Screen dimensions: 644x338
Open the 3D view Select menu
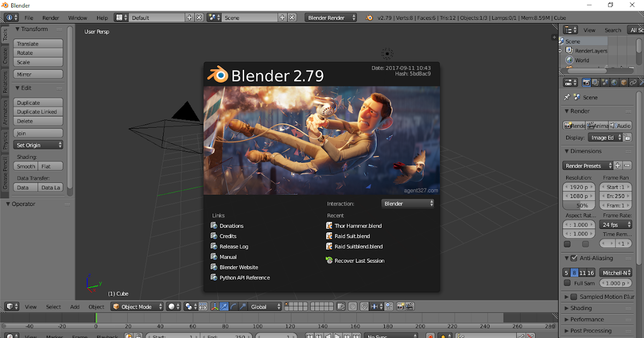(x=54, y=307)
